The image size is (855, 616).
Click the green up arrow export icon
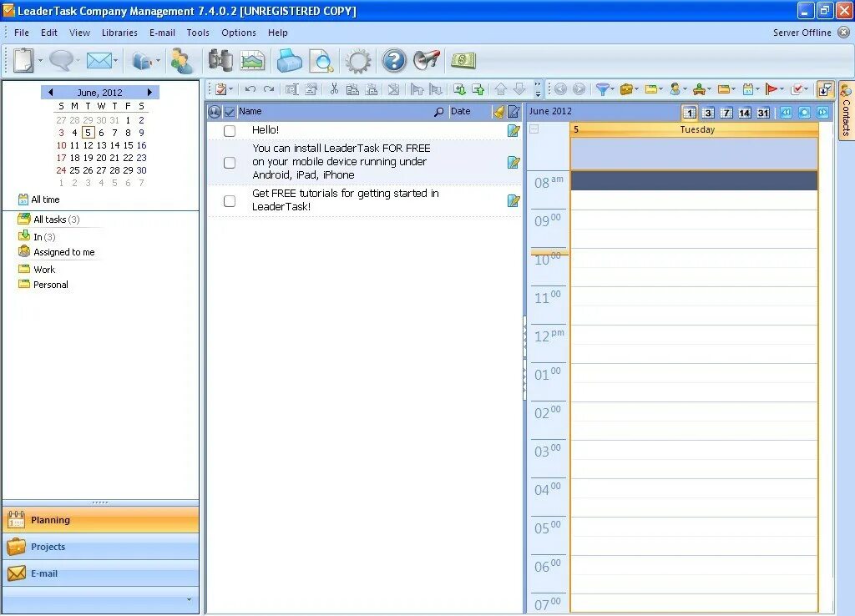click(x=478, y=89)
